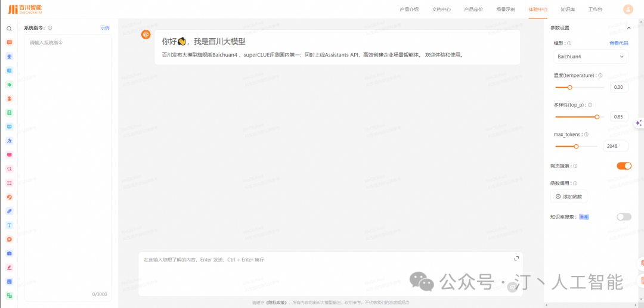Open the 隐私政策 privacy policy link
The width and height of the screenshot is (644, 308).
tap(277, 302)
